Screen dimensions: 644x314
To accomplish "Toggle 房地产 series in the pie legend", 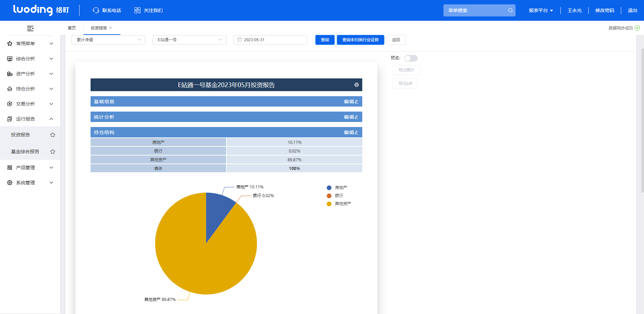I will click(x=337, y=188).
